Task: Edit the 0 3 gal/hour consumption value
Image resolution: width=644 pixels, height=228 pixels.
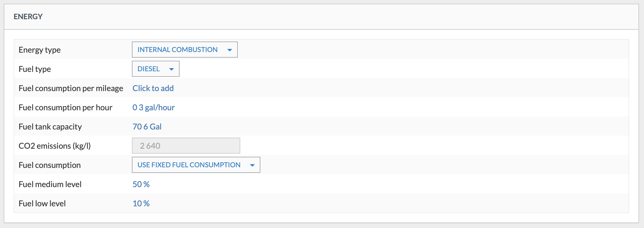Action: pos(154,107)
